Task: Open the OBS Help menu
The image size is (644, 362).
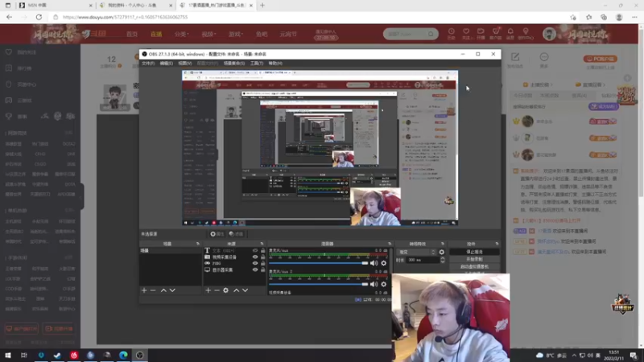Action: point(275,64)
